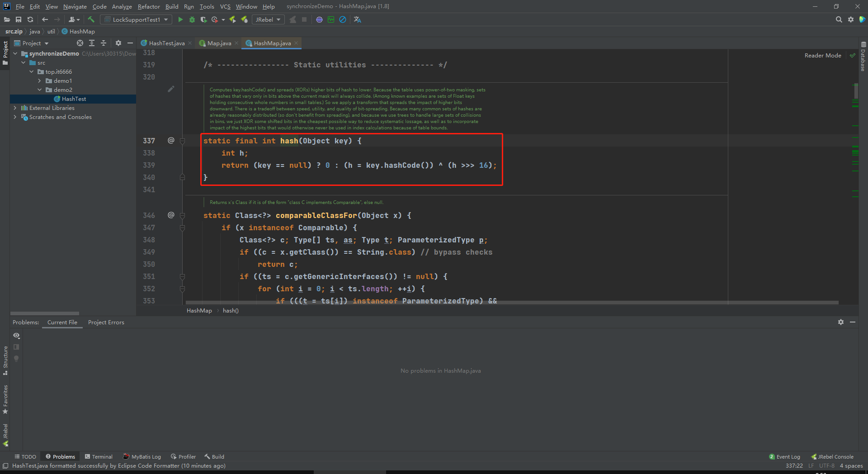The height and width of the screenshot is (474, 868).
Task: Collapse the top.it6666 package node
Action: tap(32, 71)
